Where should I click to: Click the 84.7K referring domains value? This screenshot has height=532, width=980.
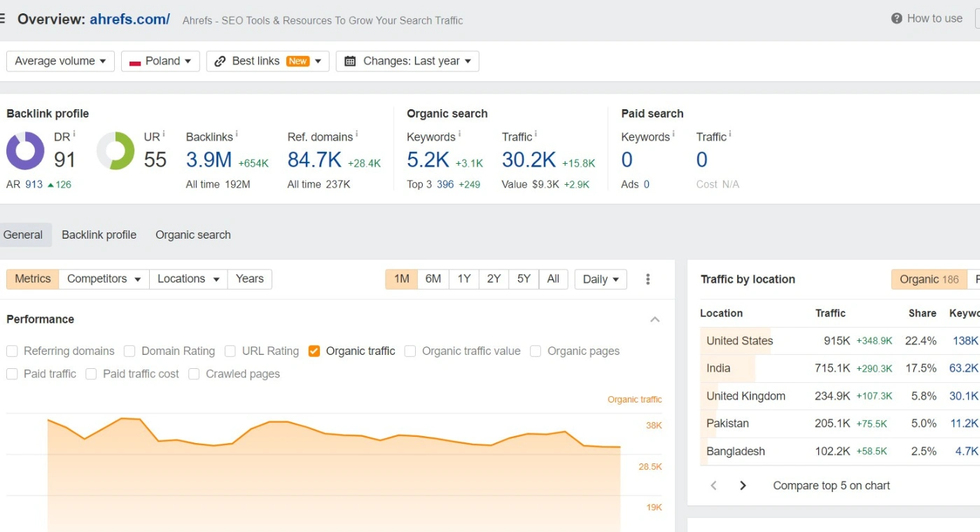pos(314,160)
